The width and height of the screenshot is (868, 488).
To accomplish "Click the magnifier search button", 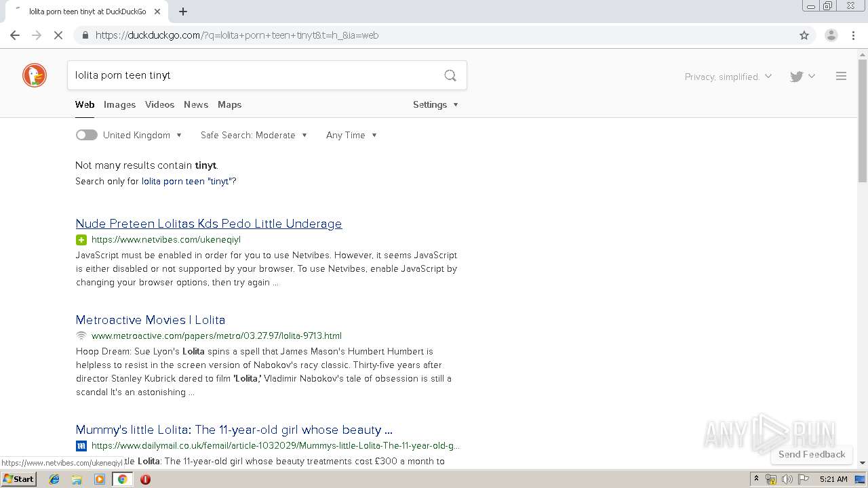I will coord(450,75).
